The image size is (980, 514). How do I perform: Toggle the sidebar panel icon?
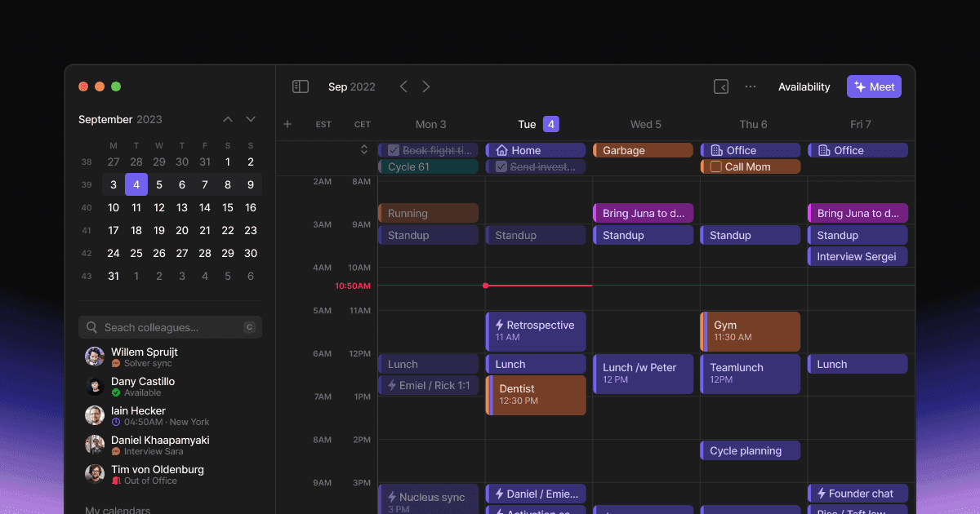[x=301, y=86]
